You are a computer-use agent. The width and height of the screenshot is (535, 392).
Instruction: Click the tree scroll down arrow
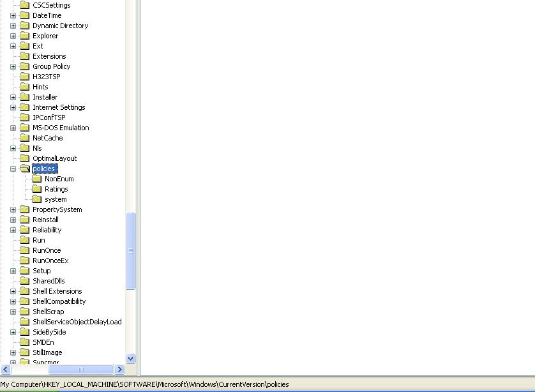coord(130,359)
